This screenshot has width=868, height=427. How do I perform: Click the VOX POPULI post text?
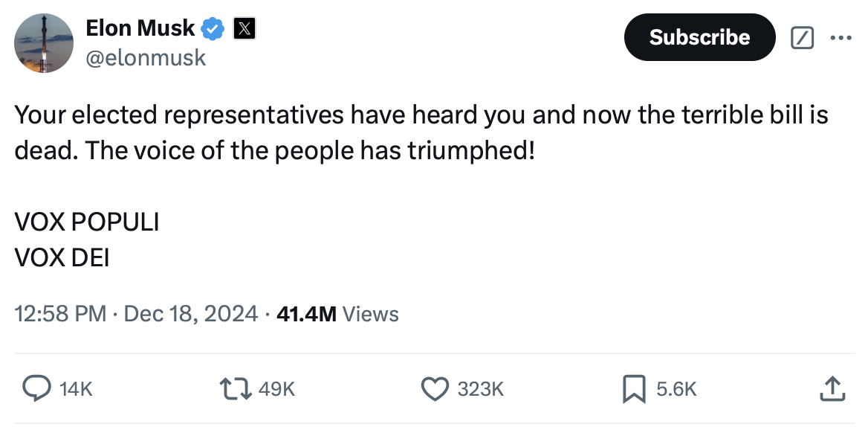coord(87,222)
